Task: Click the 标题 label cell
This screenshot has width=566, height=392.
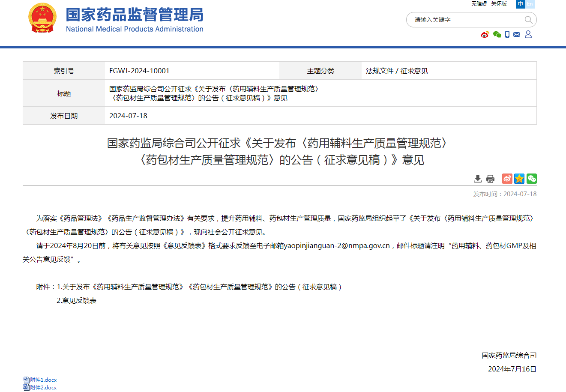Action: click(64, 93)
